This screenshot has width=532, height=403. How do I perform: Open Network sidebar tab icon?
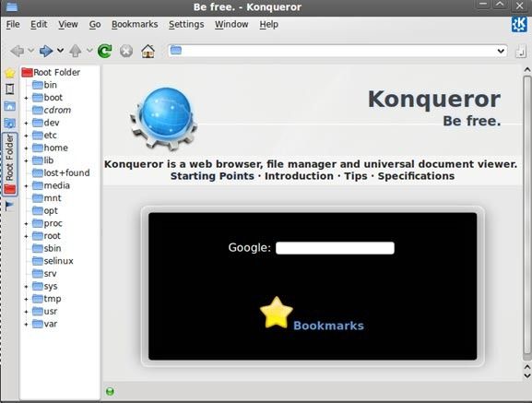(10, 124)
